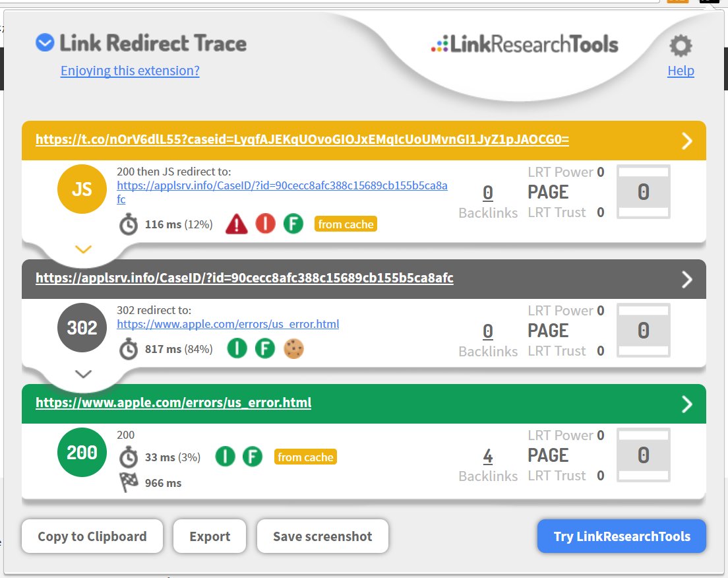Click the 116 ms (12%) timing text

point(179,224)
